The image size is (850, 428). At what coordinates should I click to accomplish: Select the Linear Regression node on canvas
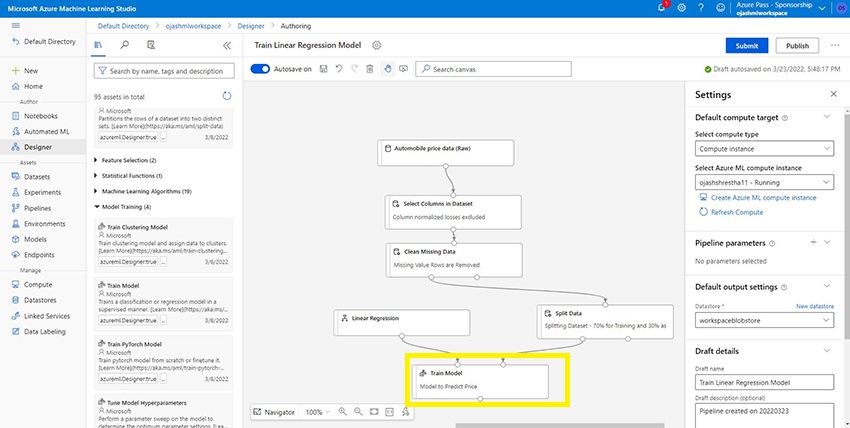(x=402, y=322)
